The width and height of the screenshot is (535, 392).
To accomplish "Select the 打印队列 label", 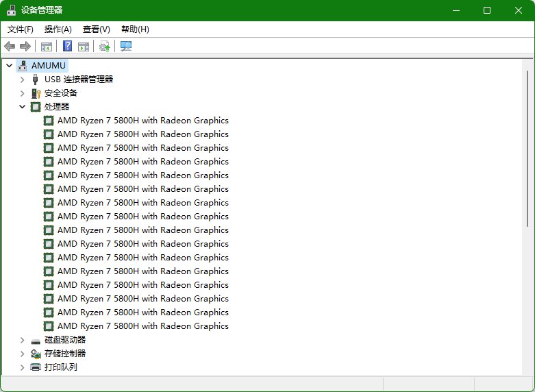I will (x=61, y=367).
